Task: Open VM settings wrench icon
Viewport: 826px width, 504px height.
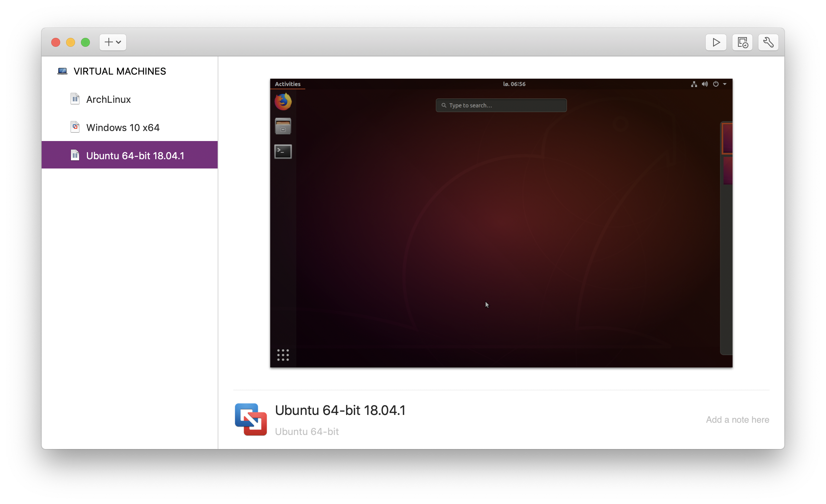Action: [x=768, y=42]
